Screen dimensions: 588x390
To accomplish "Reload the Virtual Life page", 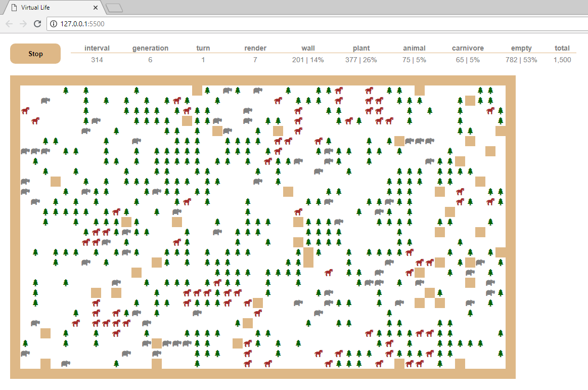I will (x=37, y=24).
